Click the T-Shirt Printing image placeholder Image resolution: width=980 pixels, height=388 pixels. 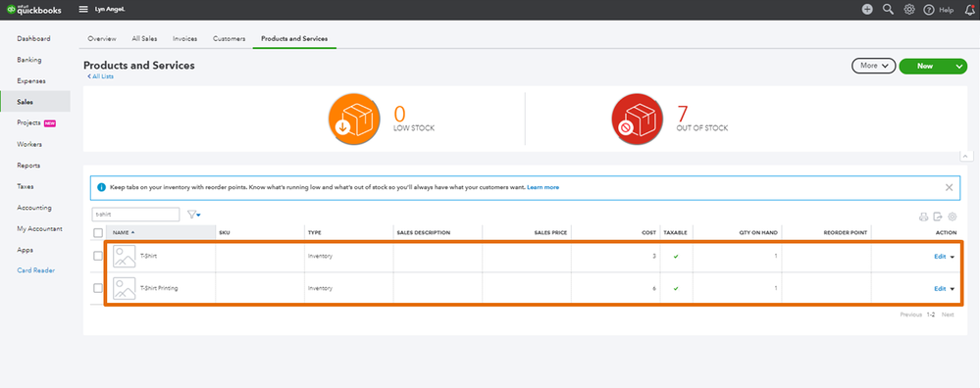pyautogui.click(x=124, y=288)
